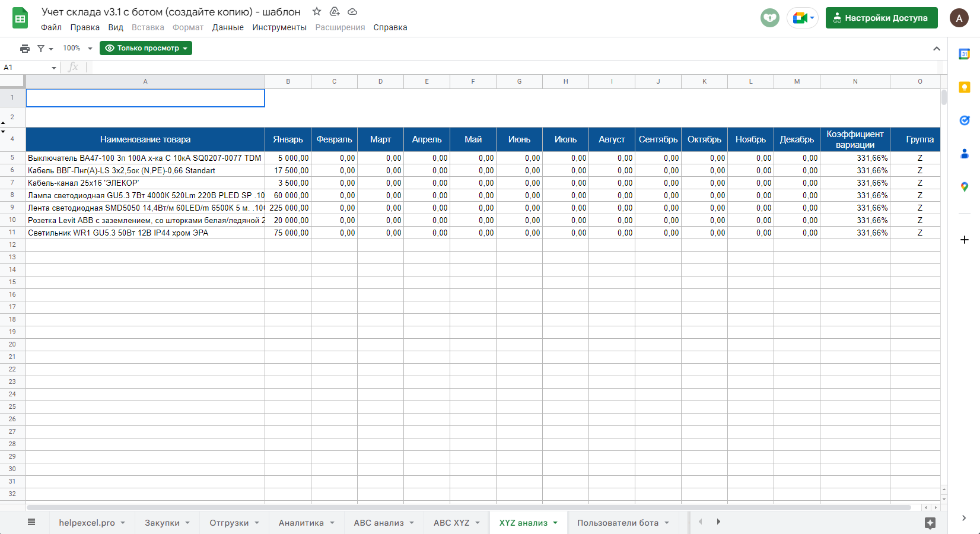This screenshot has height=534, width=980.
Task: Open Google Calendar side panel
Action: pyautogui.click(x=965, y=54)
